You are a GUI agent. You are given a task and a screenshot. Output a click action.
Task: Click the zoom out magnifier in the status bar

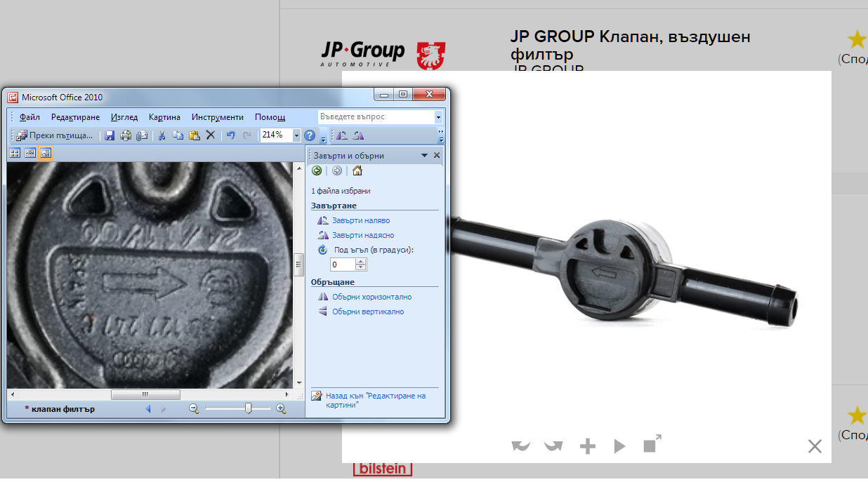[x=194, y=409]
